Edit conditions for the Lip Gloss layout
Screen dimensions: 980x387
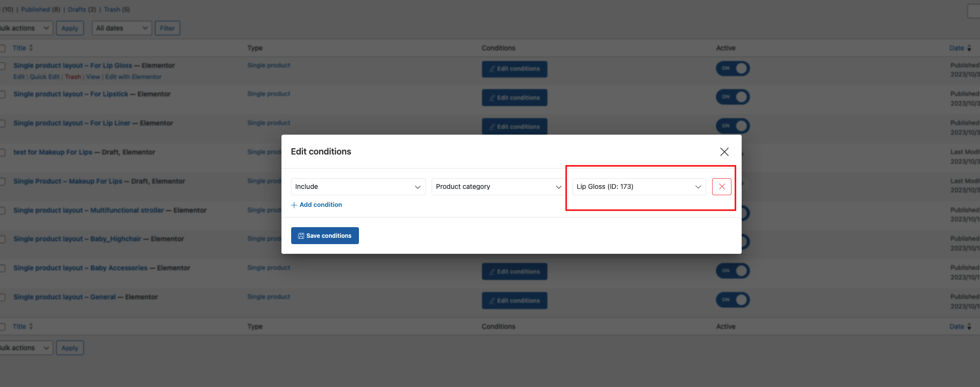coord(514,69)
